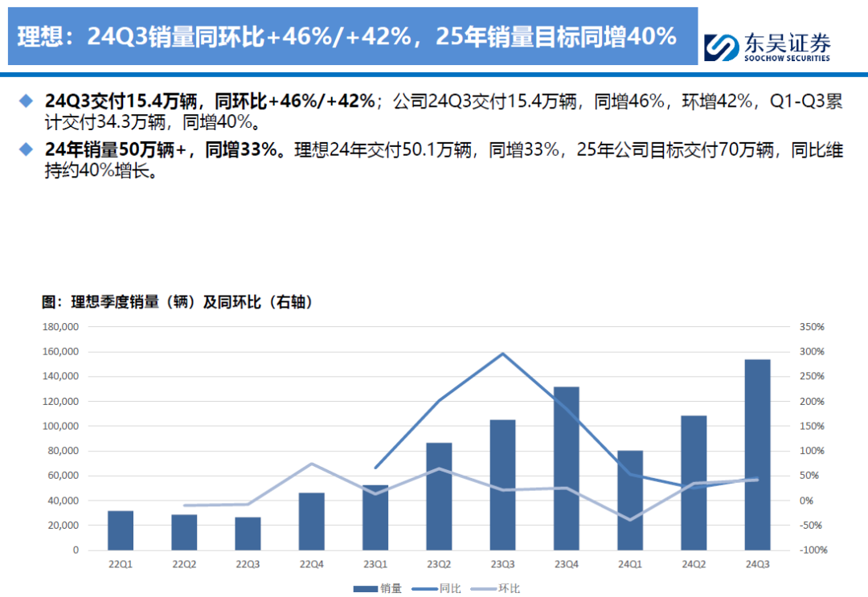Click the 250% right axis label
Viewport: 868px width, 597px height.
pos(812,376)
